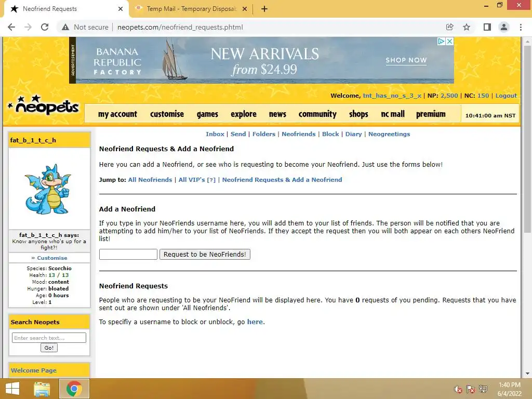Jump to Neofriend Requests & Add a Neofriend
The height and width of the screenshot is (399, 532).
(282, 180)
